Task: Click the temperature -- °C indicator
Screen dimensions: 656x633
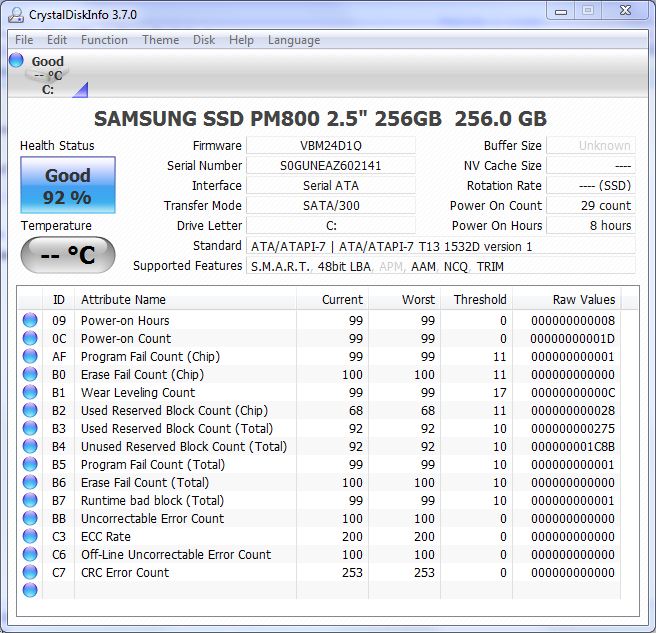Action: [68, 255]
